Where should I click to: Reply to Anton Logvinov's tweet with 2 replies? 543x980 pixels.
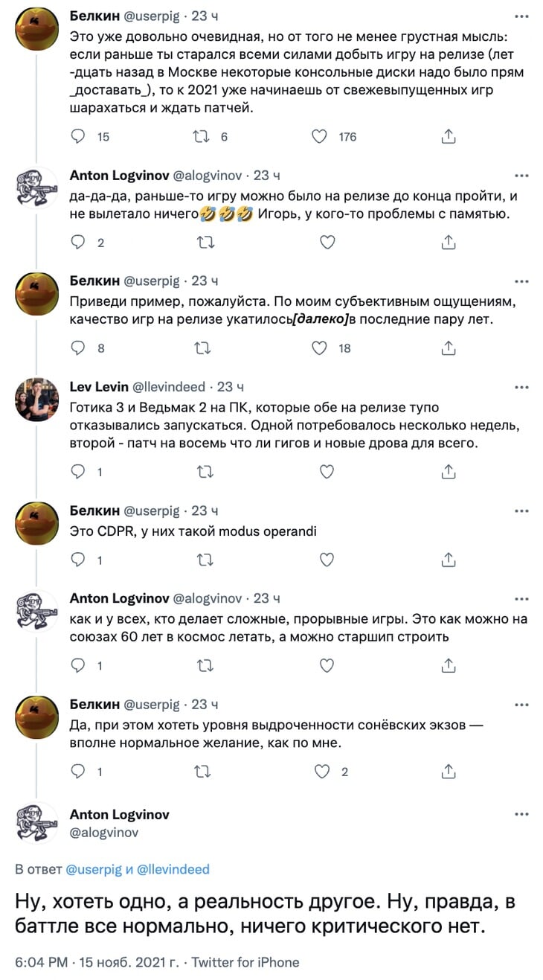point(78,243)
